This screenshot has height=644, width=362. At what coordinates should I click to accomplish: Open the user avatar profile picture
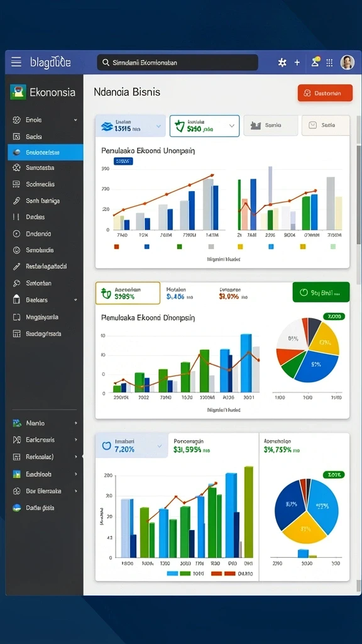tap(347, 62)
